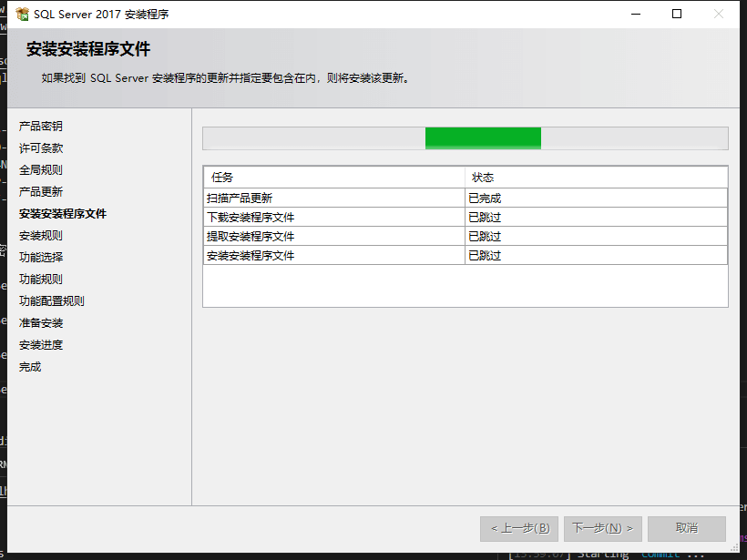Open the 全局规则 step
This screenshot has height=560, width=747.
click(x=41, y=170)
